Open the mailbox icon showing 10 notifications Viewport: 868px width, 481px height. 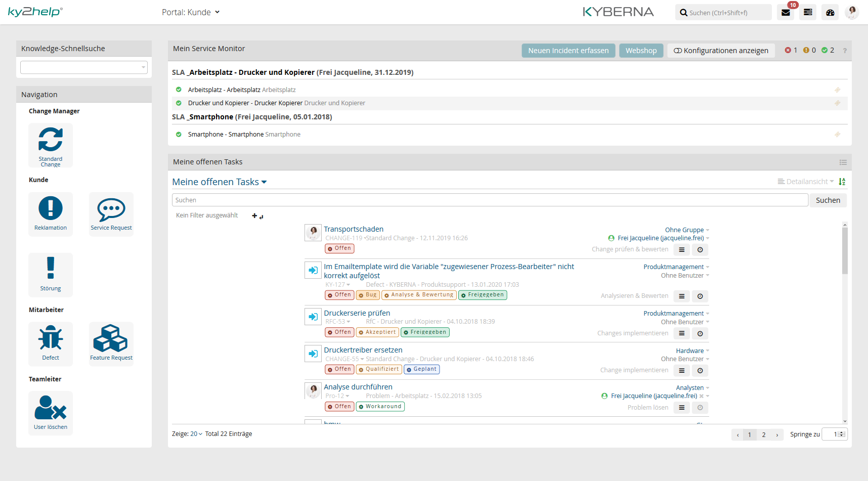[x=786, y=12]
